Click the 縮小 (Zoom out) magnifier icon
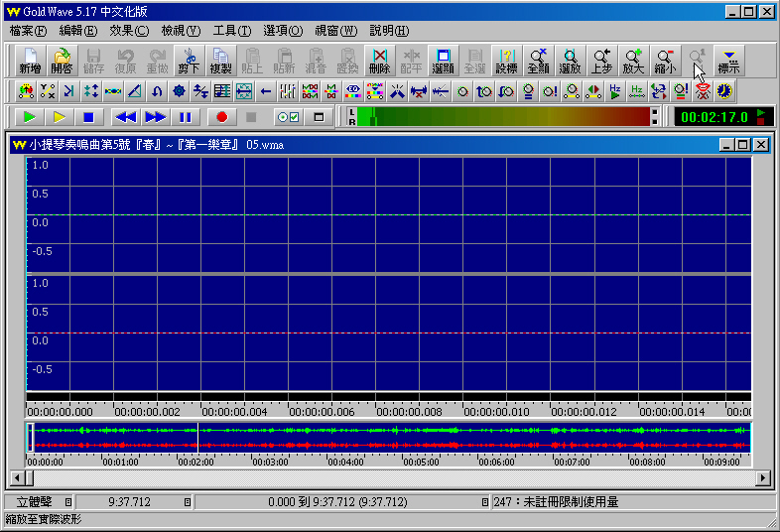This screenshot has width=780, height=532. pos(665,62)
